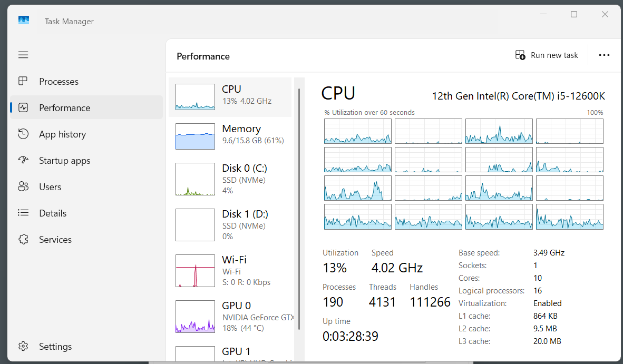Viewport: 623px width, 364px height.
Task: Select the Memory resource graph thumbnail
Action: pyautogui.click(x=195, y=136)
